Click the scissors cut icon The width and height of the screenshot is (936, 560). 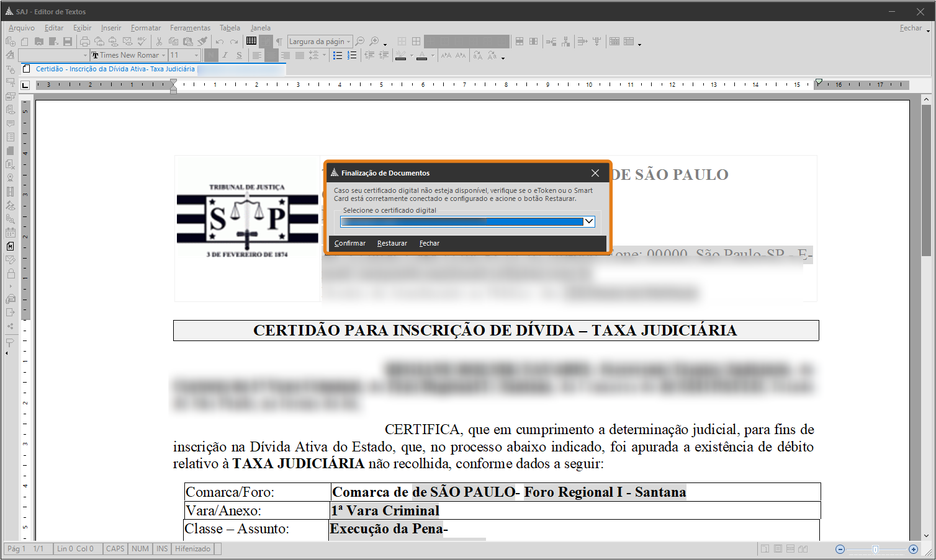(159, 42)
